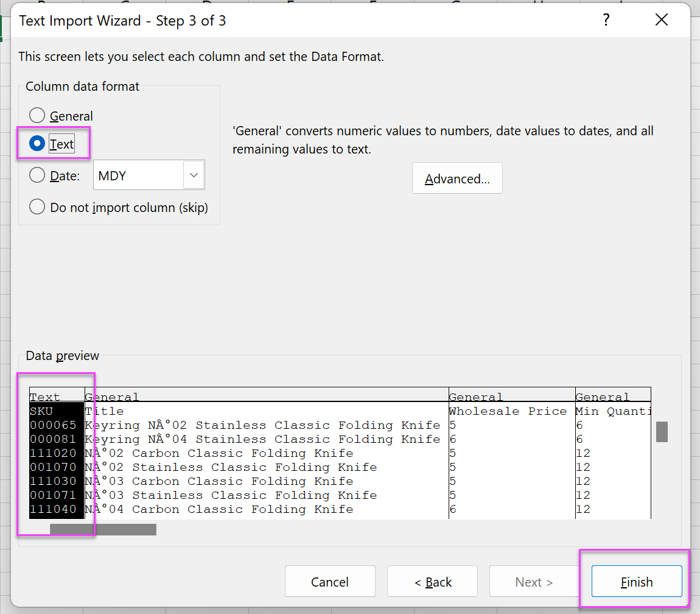Viewport: 700px width, 614px height.
Task: Open the Advanced settings
Action: click(457, 178)
